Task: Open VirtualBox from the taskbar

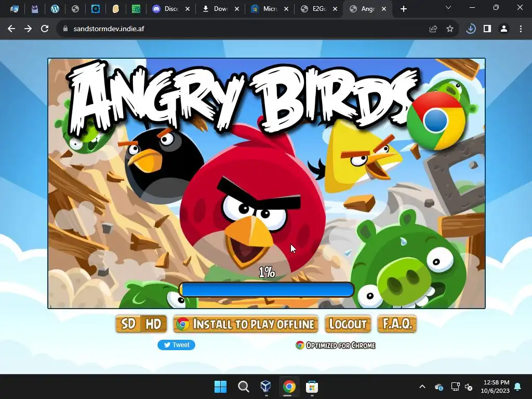Action: point(266,387)
